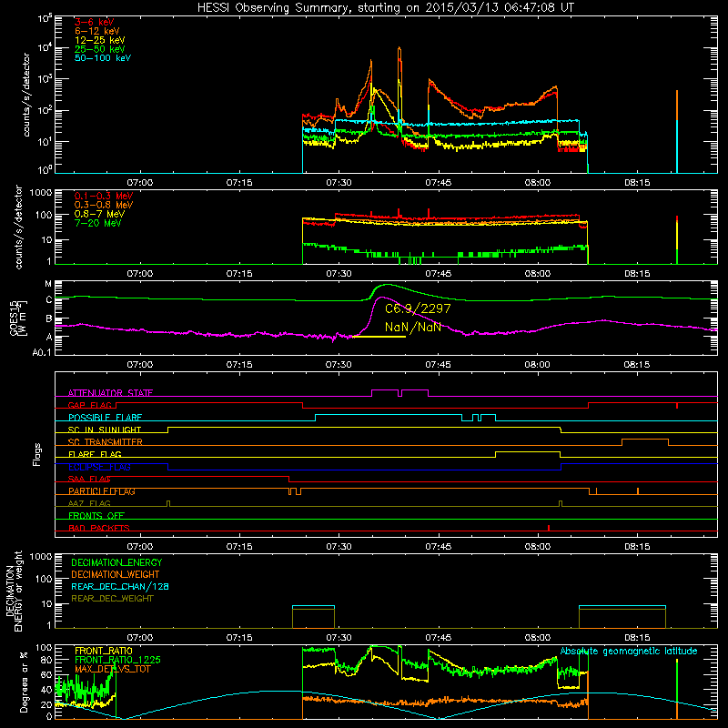Viewport: 728px width, 728px height.
Task: Click the REAR_DEC_CHAN/128 legend label
Action: click(120, 586)
